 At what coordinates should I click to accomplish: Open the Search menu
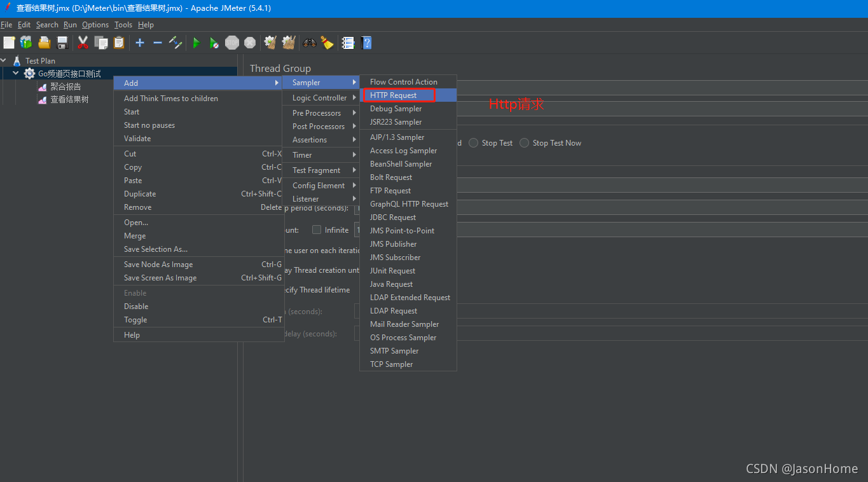point(47,25)
